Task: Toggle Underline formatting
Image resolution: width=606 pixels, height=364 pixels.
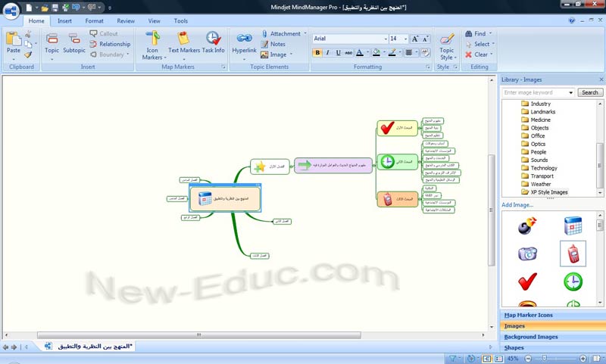Action: tap(338, 52)
